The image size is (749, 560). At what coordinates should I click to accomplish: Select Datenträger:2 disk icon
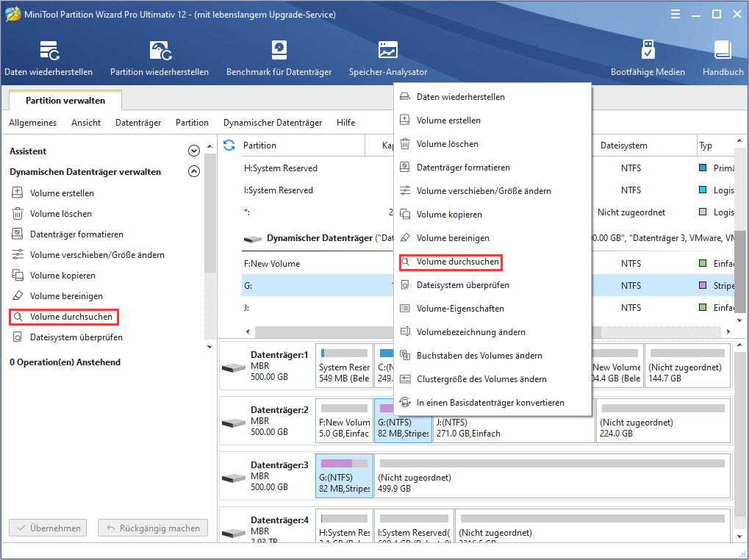tap(234, 423)
